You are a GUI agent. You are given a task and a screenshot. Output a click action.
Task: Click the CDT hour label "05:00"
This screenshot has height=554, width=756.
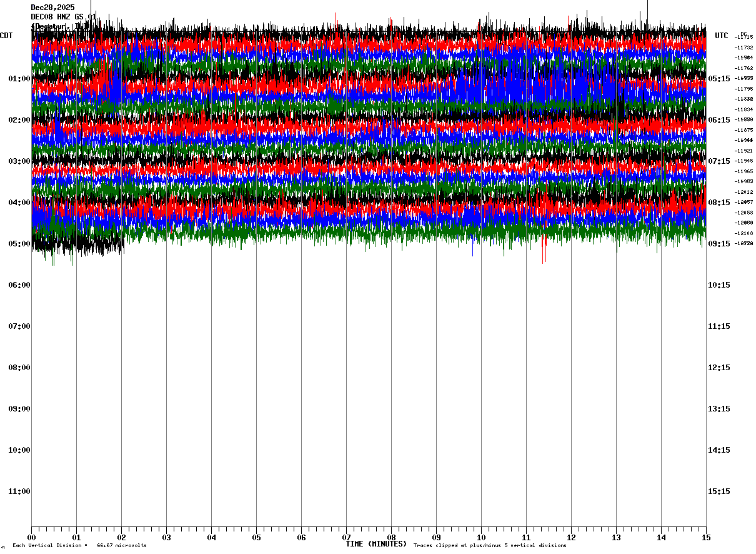(19, 244)
